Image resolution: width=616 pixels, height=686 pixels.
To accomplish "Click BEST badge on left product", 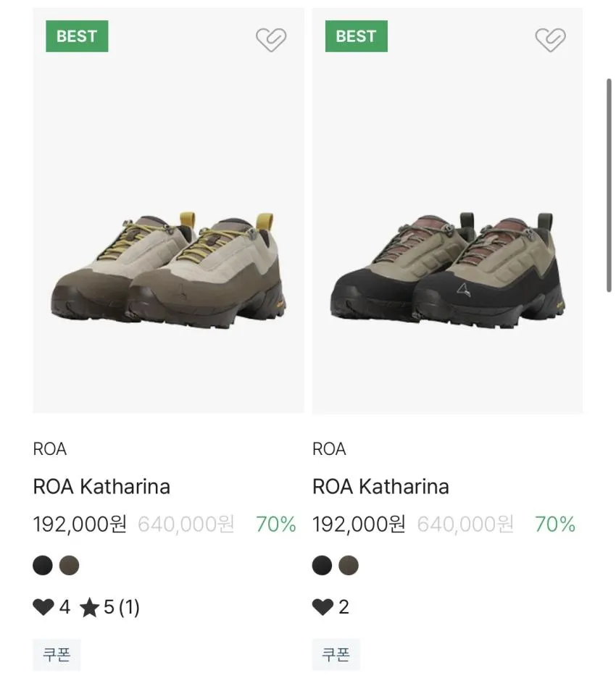I will 77,36.
